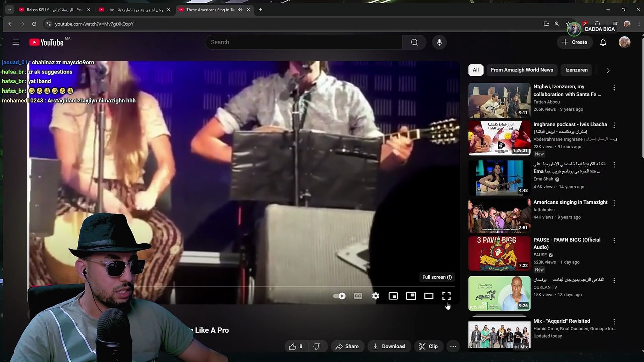Dislike this video
Viewport: 644px width, 362px height.
pyautogui.click(x=317, y=346)
